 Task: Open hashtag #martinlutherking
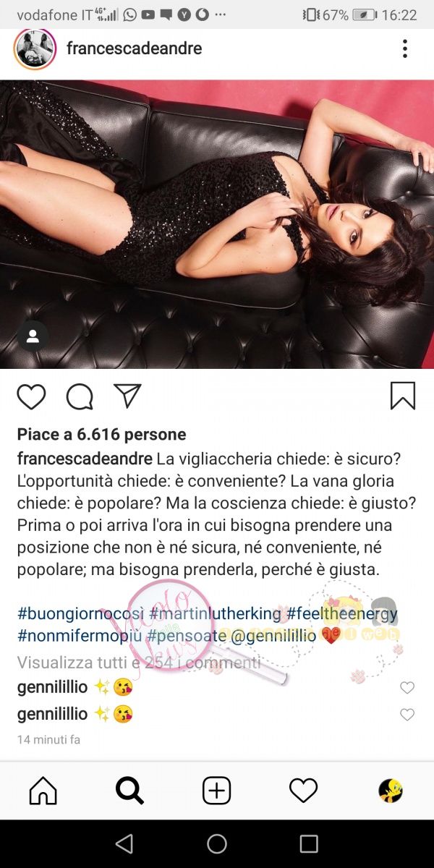tap(216, 614)
